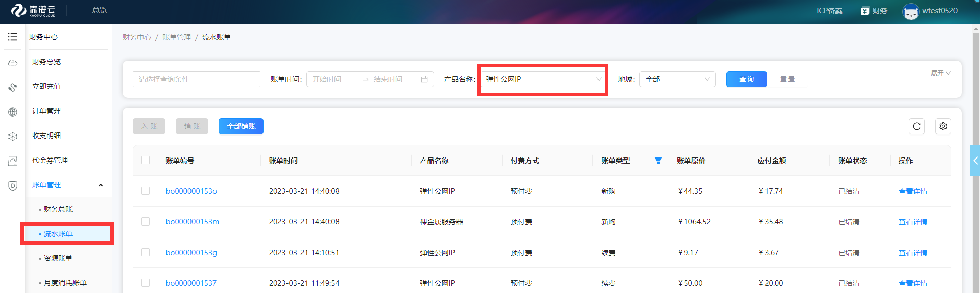Click the 销账 button
Screen dimensions: 980x293
192,126
